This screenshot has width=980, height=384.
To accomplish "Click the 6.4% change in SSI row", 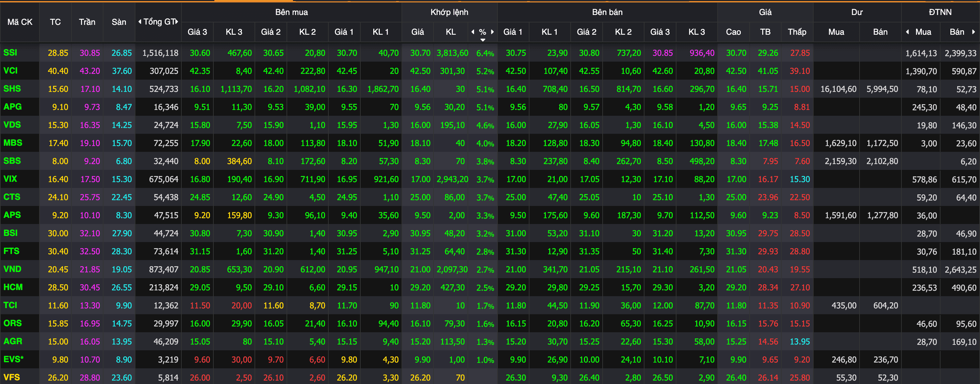I will coord(485,53).
